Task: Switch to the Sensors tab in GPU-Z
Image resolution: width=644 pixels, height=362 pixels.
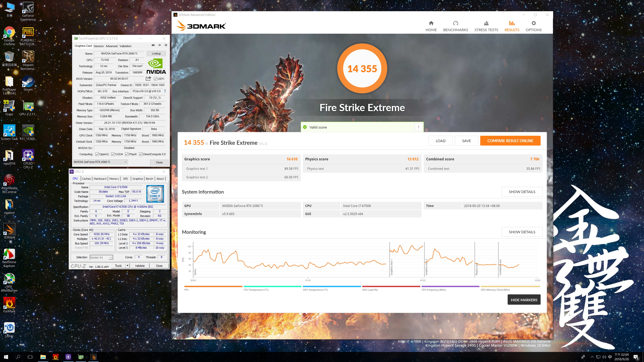Action: (x=98, y=46)
